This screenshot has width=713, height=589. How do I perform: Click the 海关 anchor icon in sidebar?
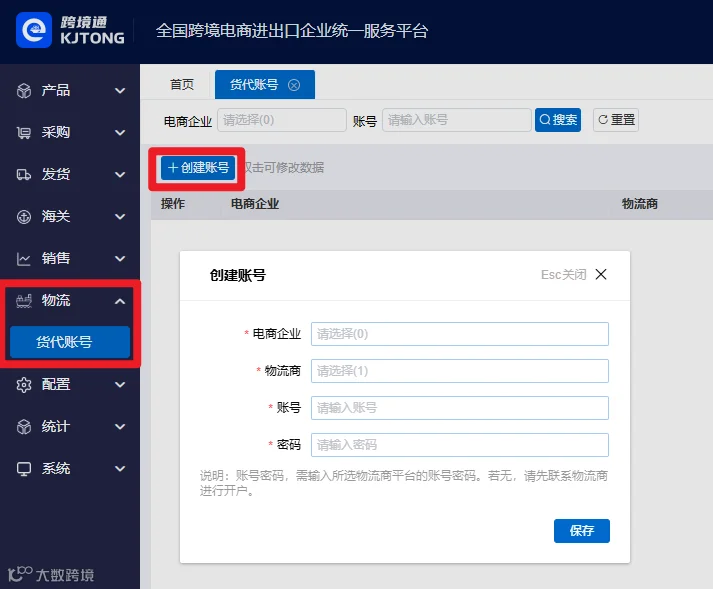[24, 216]
